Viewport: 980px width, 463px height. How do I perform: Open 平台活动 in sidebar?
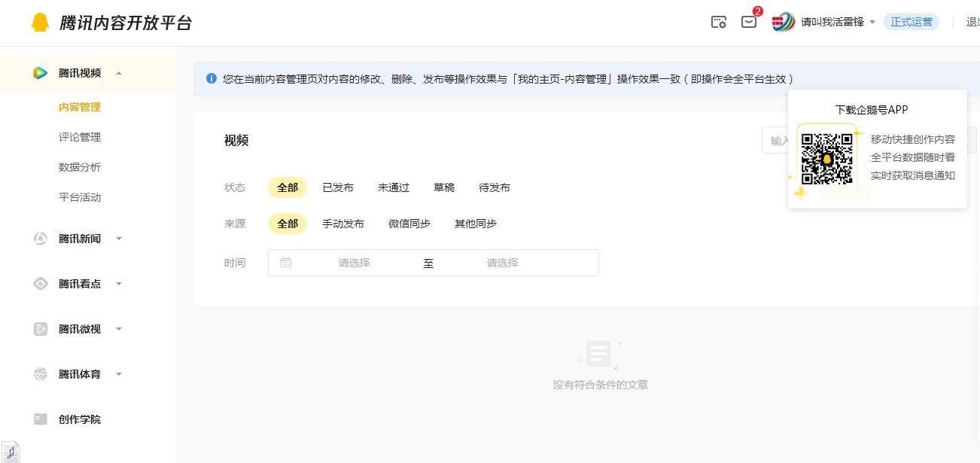coord(80,197)
